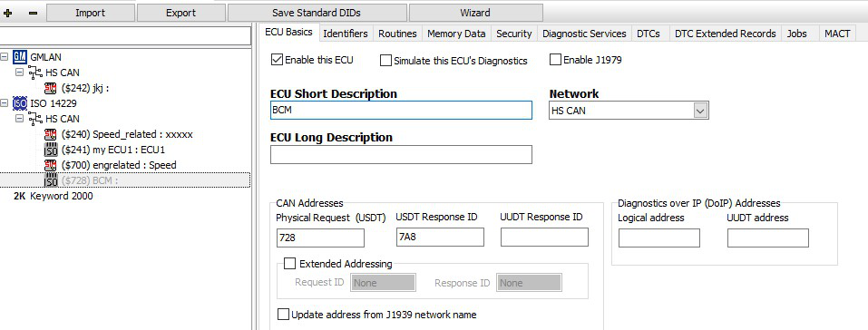Enable Simulate this ECU's Diagnostics
The width and height of the screenshot is (868, 330).
[x=385, y=61]
